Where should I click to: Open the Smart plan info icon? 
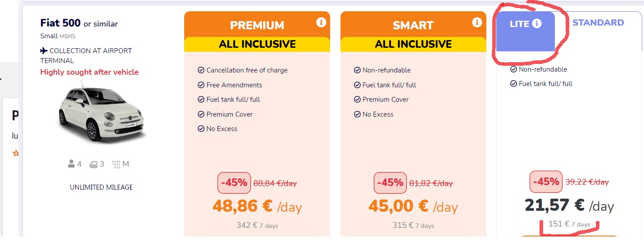coord(477,22)
